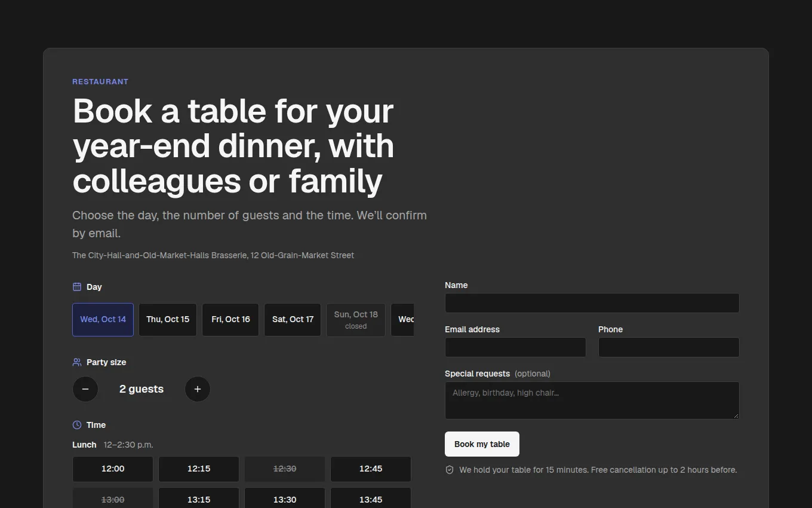This screenshot has width=812, height=508.
Task: Click the clock icon beside Time
Action: pos(77,425)
